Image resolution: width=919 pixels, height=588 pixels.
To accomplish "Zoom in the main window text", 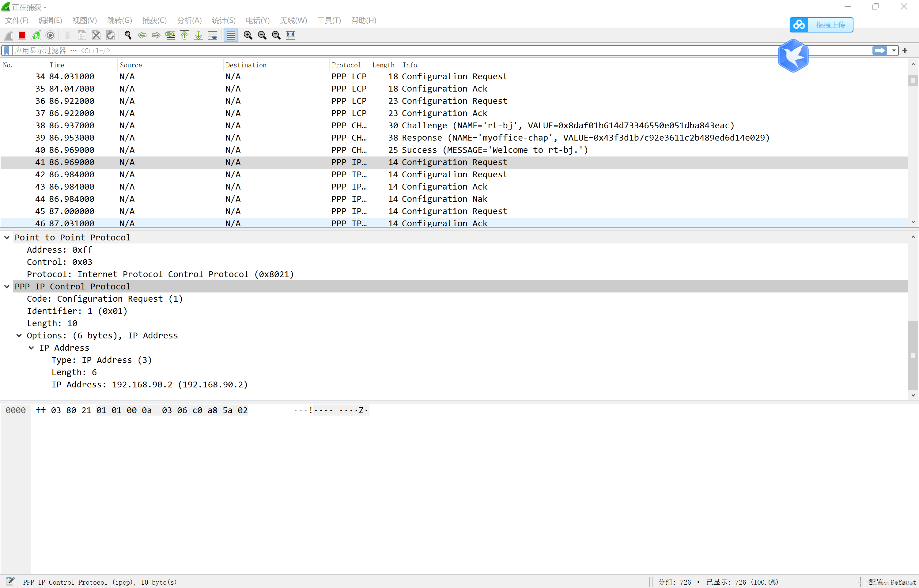I will click(x=248, y=35).
